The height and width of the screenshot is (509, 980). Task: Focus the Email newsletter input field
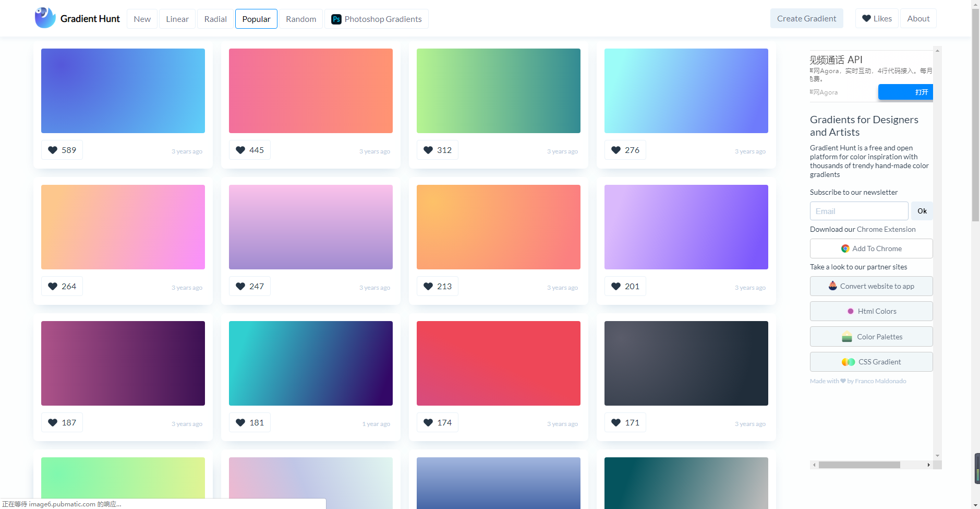[859, 211]
